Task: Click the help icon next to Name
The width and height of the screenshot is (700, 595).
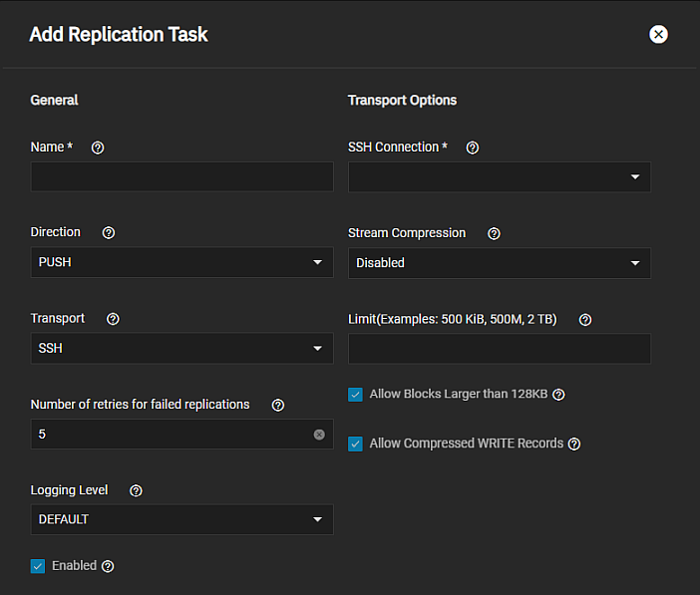Action: [98, 148]
